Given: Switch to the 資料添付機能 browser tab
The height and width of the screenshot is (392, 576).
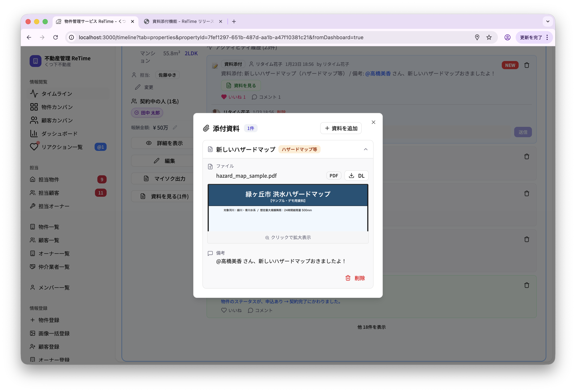Looking at the screenshot, I should (x=183, y=21).
